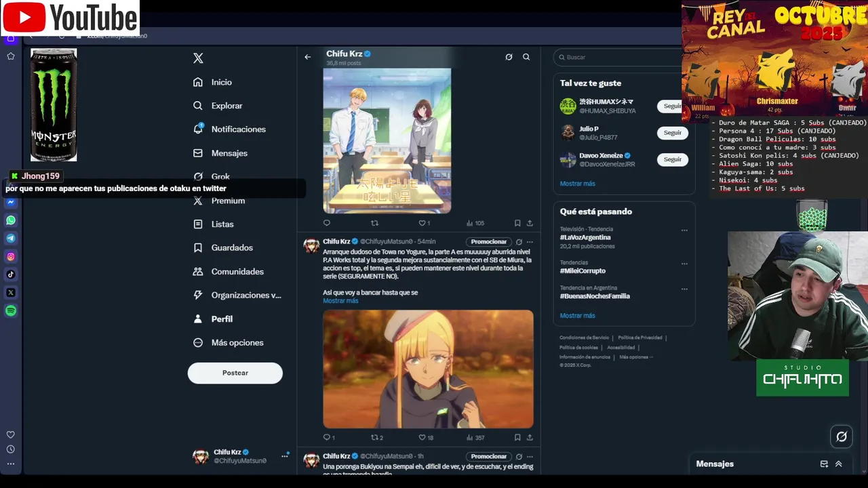The image size is (868, 488).
Task: Bookmark the classroom anime image post
Action: (517, 223)
